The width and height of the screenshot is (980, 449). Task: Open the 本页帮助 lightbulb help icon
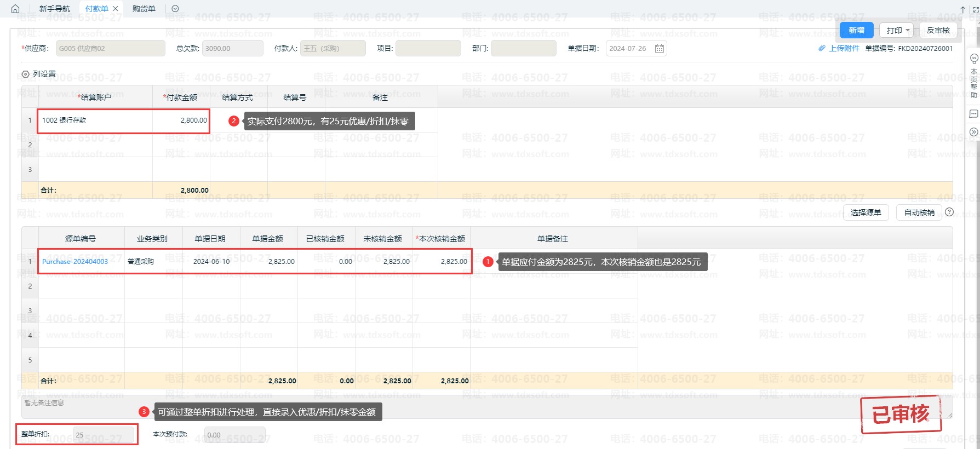point(974,59)
